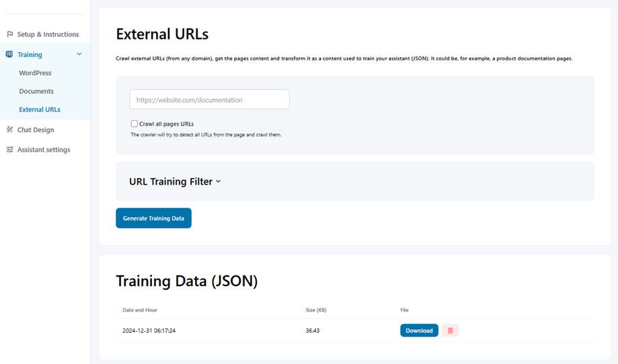Click the Training section icon in sidebar

pyautogui.click(x=9, y=54)
